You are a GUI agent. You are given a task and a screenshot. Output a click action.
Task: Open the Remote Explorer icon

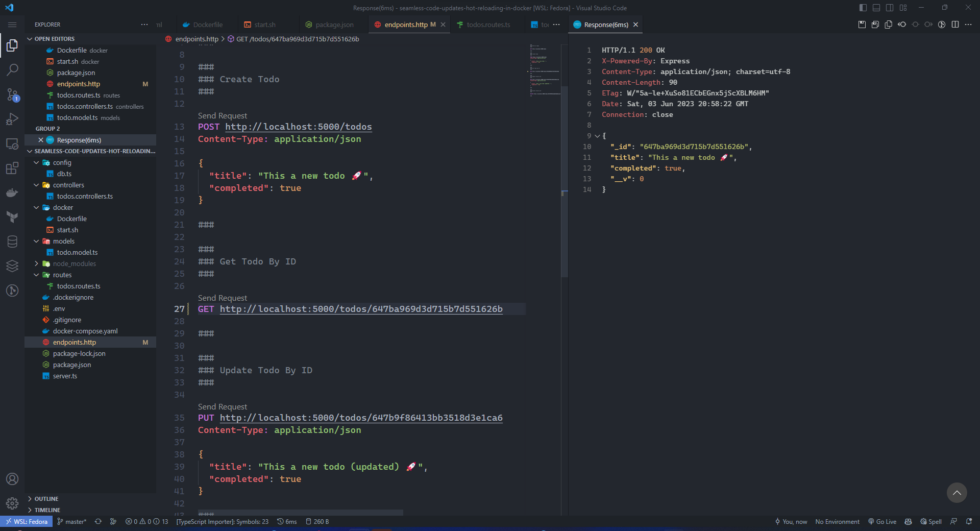(x=12, y=143)
